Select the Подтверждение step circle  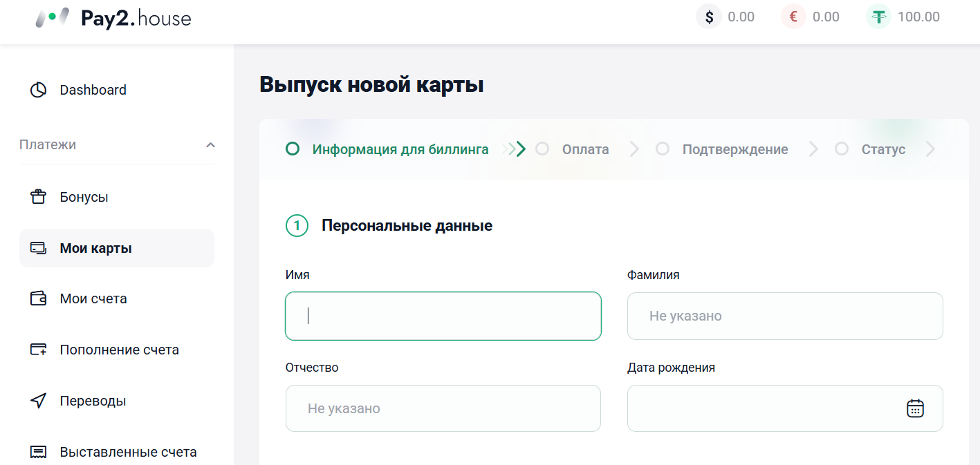pyautogui.click(x=663, y=149)
